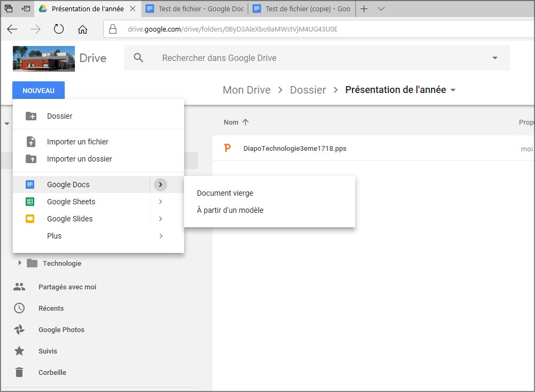Sort by Nom column header

231,122
